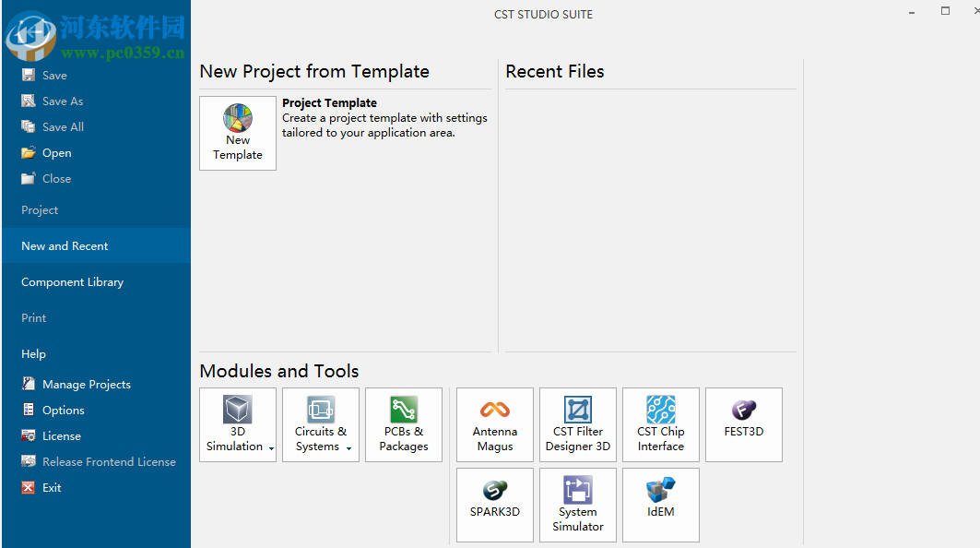Open the Options dialog
Image resolution: width=980 pixels, height=548 pixels.
pos(63,411)
